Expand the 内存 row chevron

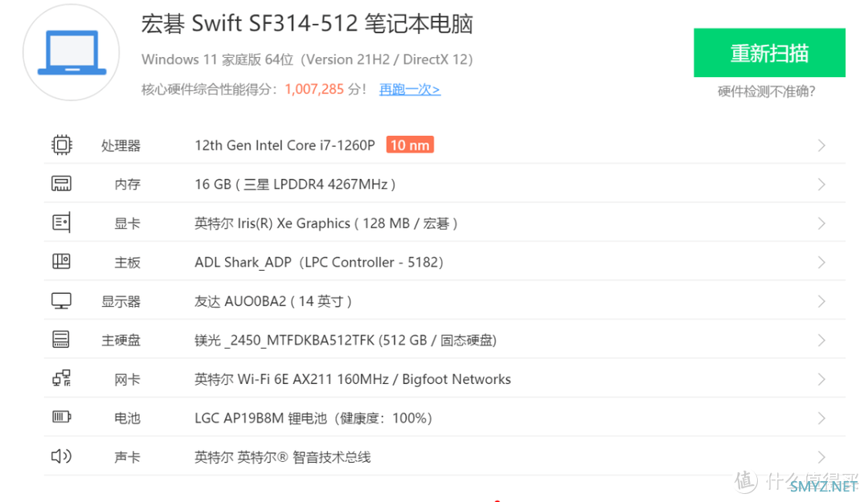pyautogui.click(x=821, y=184)
